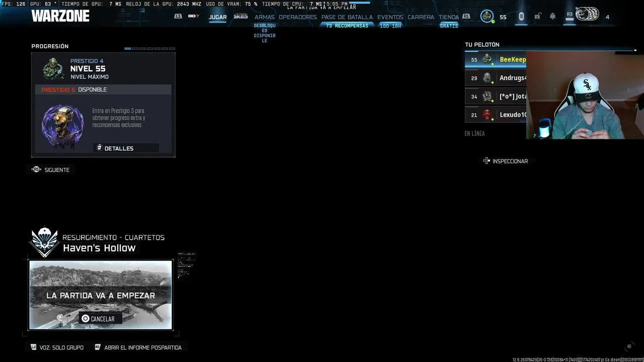Open the party members avatars icon
Image resolution: width=644 pixels, height=362 pixels.
[587, 15]
